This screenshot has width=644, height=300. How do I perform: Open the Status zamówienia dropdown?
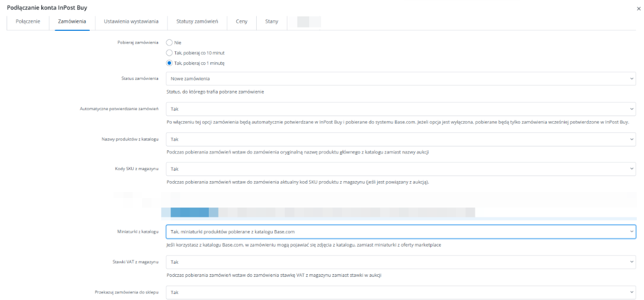click(x=401, y=79)
